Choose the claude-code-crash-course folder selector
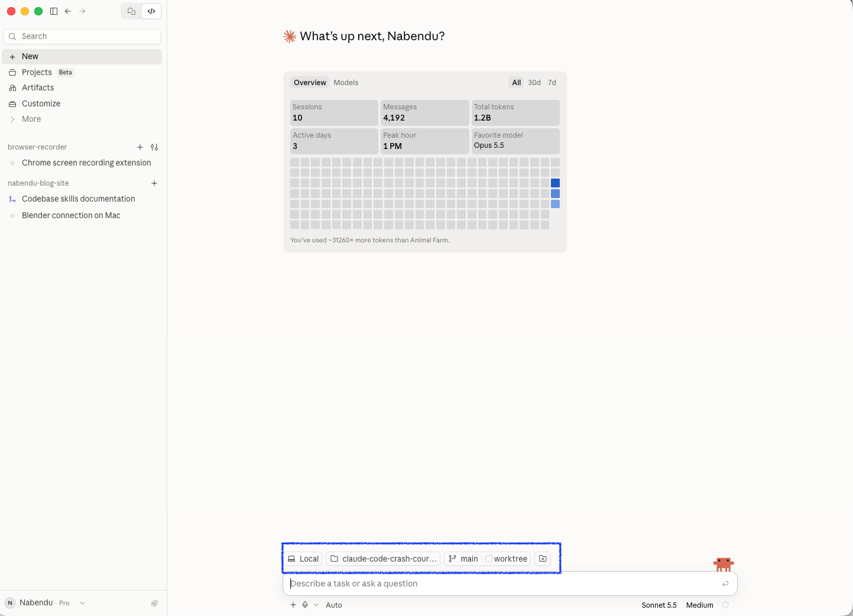853x616 pixels. pos(383,559)
